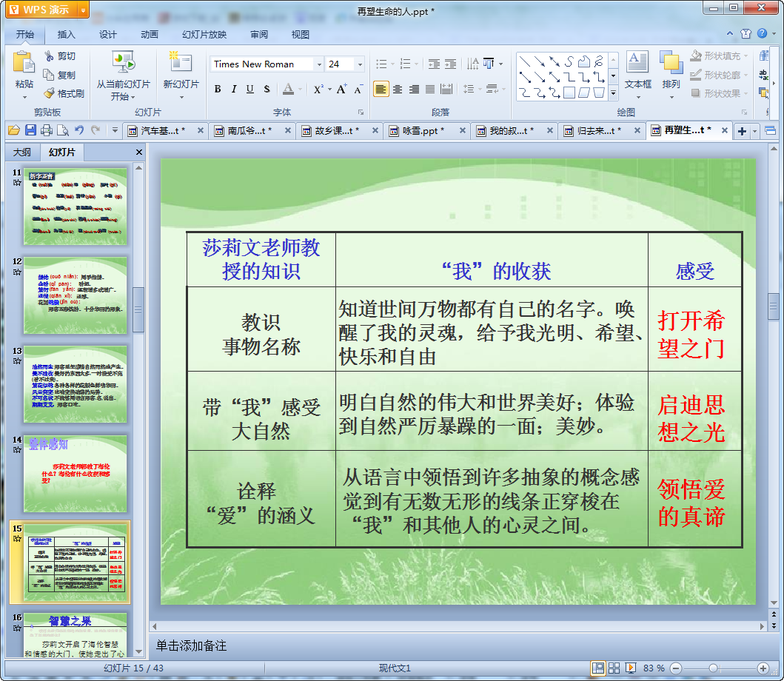
Task: Toggle left text alignment
Action: click(381, 89)
